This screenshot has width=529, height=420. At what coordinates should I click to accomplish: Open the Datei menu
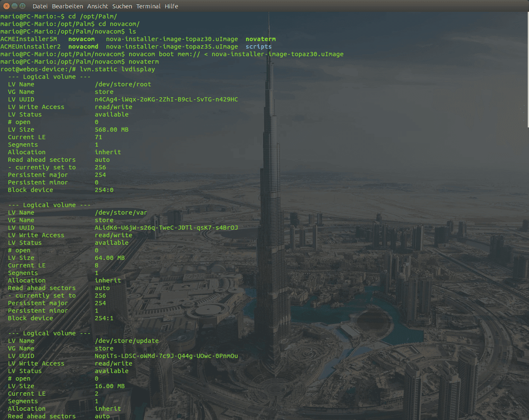[x=40, y=6]
